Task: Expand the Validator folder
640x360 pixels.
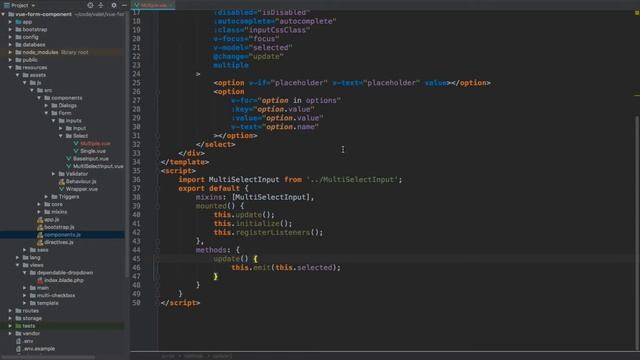Action: (x=53, y=174)
